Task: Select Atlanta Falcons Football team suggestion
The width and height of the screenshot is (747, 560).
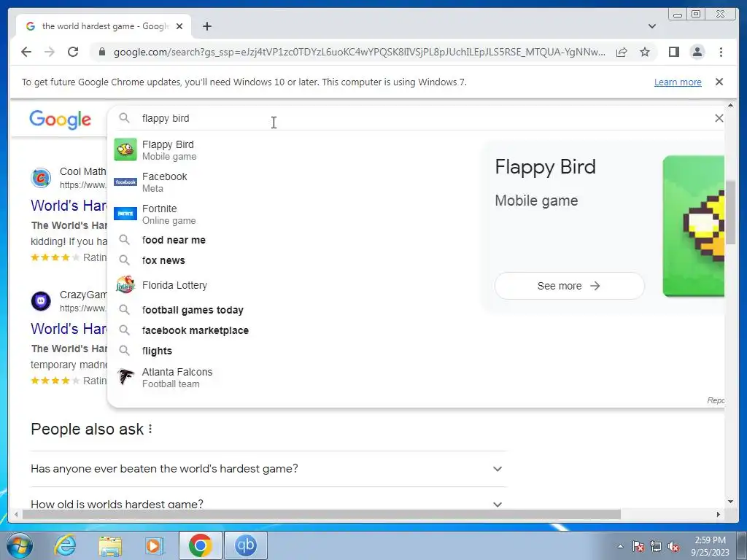Action: tap(295, 378)
